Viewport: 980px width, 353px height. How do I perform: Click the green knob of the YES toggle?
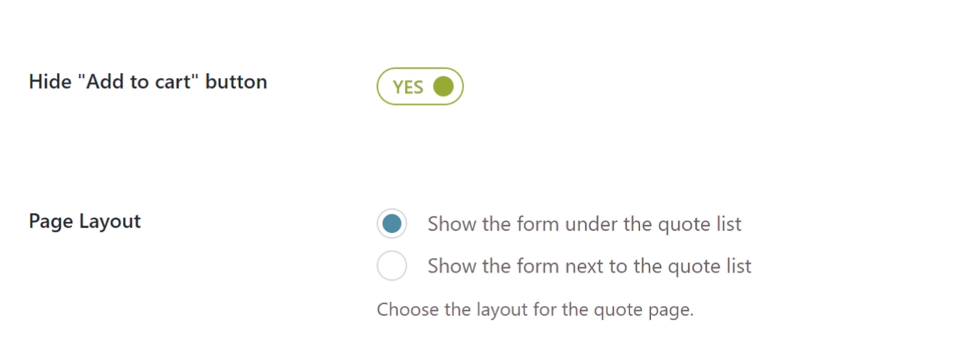(444, 86)
